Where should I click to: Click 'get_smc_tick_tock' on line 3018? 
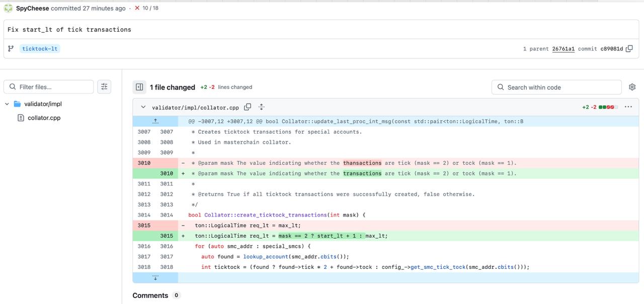(x=438, y=267)
